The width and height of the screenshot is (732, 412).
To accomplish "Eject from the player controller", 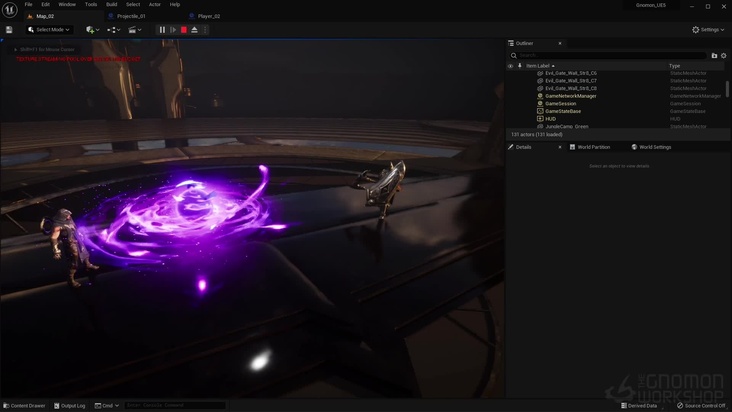I will tap(194, 30).
